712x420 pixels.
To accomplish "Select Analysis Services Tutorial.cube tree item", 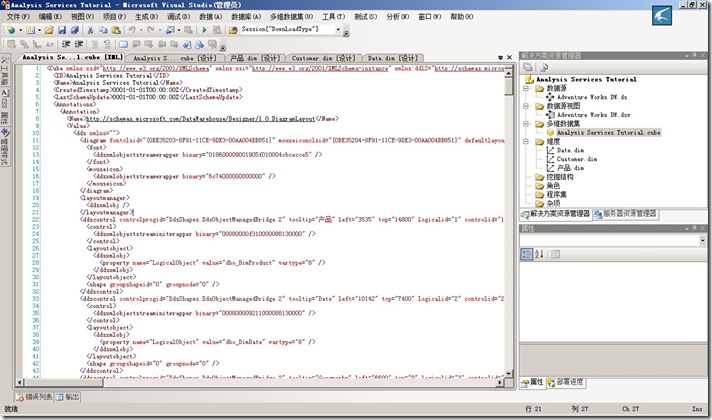I will pos(608,132).
